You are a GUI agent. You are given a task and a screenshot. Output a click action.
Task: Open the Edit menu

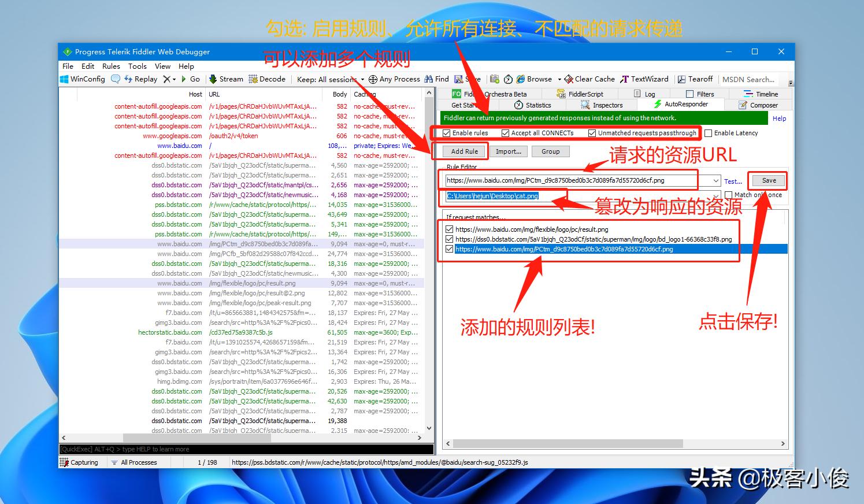point(88,66)
